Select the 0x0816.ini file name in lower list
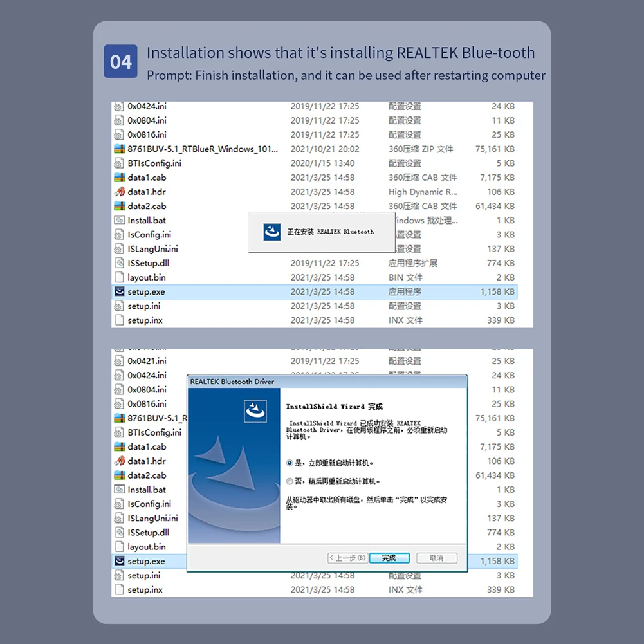This screenshot has width=644, height=644. (x=147, y=404)
